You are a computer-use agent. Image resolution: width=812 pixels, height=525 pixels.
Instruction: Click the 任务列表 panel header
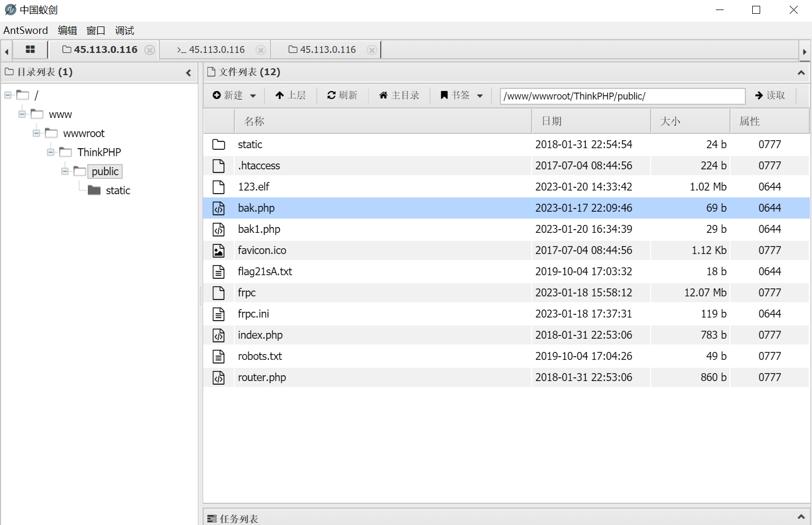pyautogui.click(x=506, y=517)
